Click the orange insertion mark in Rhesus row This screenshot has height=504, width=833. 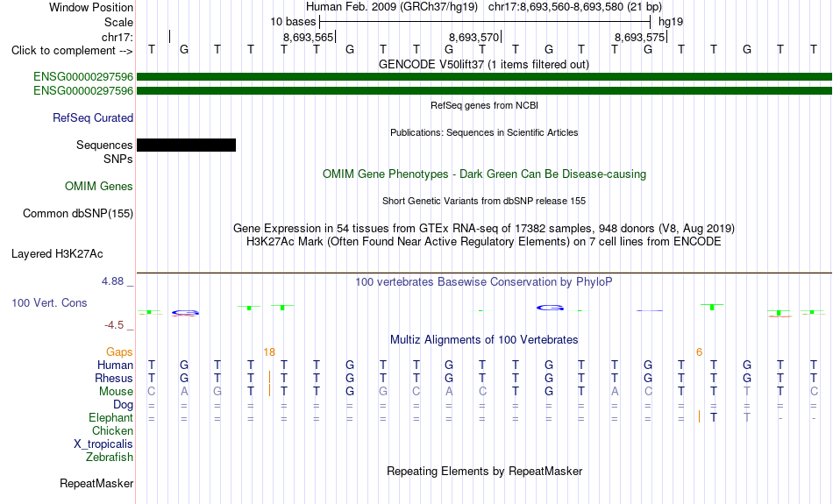(270, 378)
